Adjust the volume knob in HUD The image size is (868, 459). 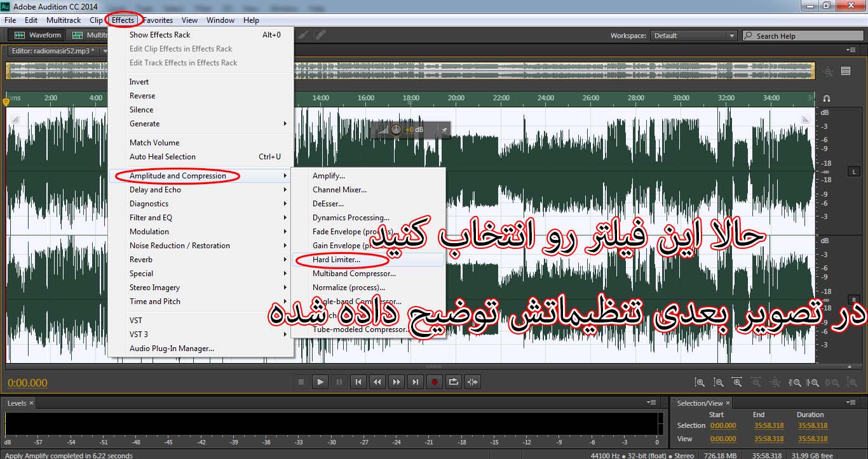point(397,130)
